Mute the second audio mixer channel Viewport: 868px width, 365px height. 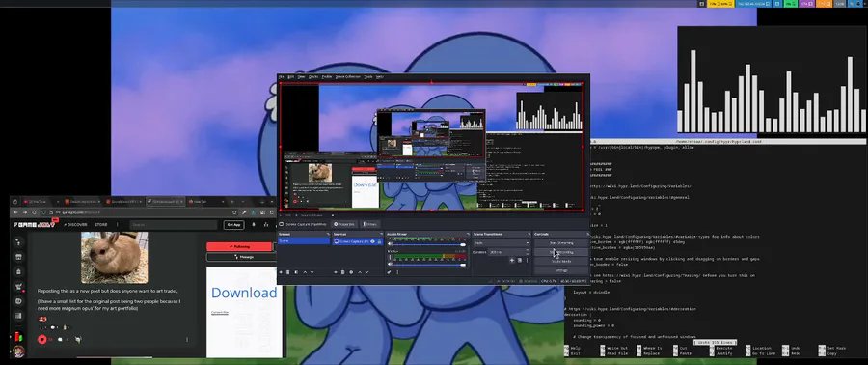coord(390,265)
